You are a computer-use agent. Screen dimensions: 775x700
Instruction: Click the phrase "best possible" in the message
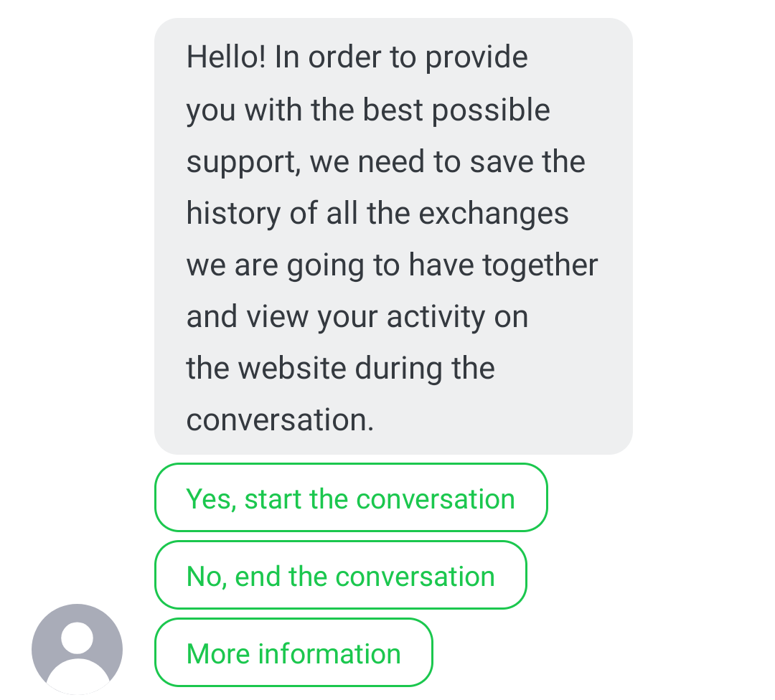[456, 110]
